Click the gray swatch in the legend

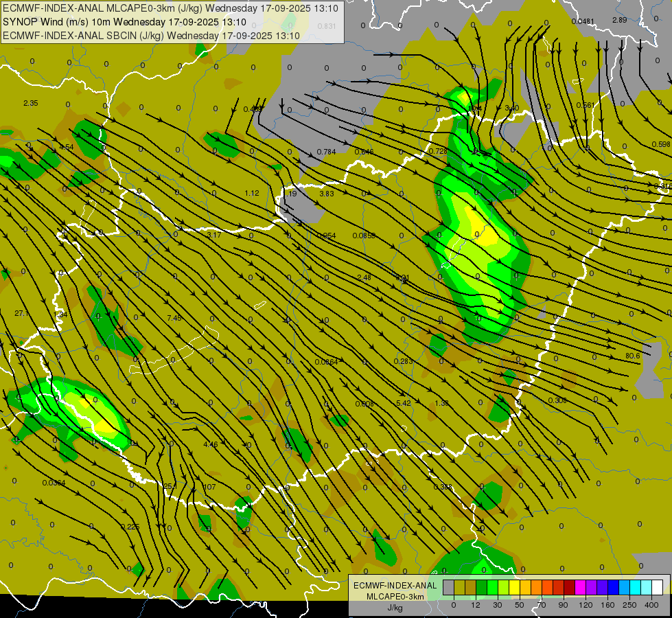point(448,587)
